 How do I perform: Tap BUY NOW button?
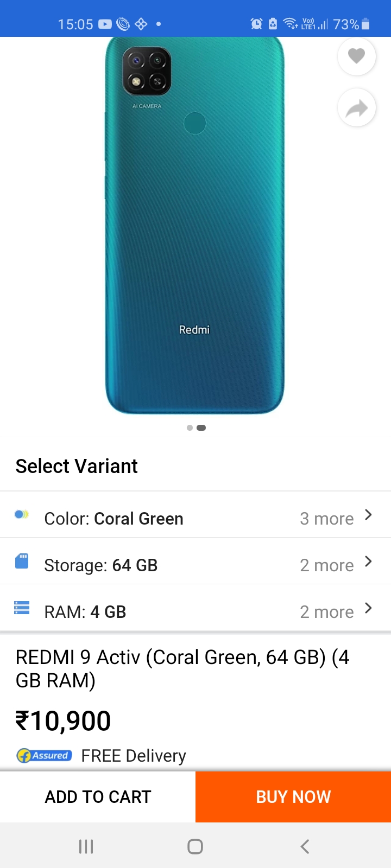click(x=293, y=797)
